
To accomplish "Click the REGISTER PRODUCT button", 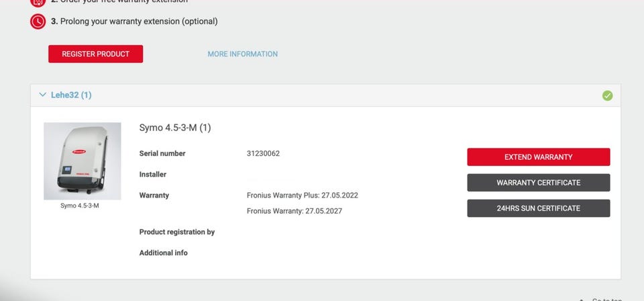I will pos(96,54).
